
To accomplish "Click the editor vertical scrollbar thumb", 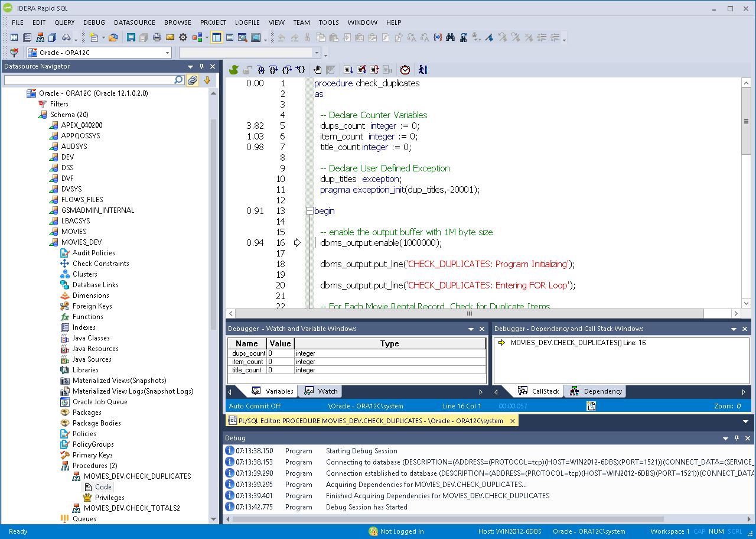I will point(746,122).
